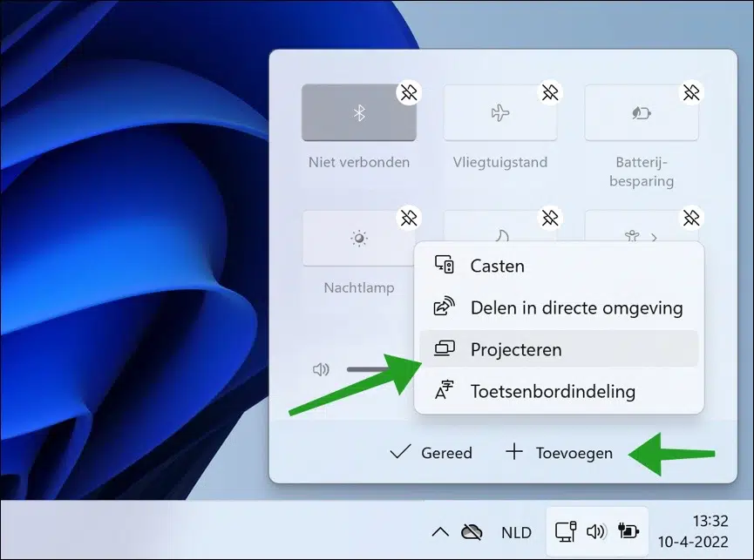Viewport: 754px width, 560px height.
Task: Open network icon in system tray
Action: tap(566, 531)
